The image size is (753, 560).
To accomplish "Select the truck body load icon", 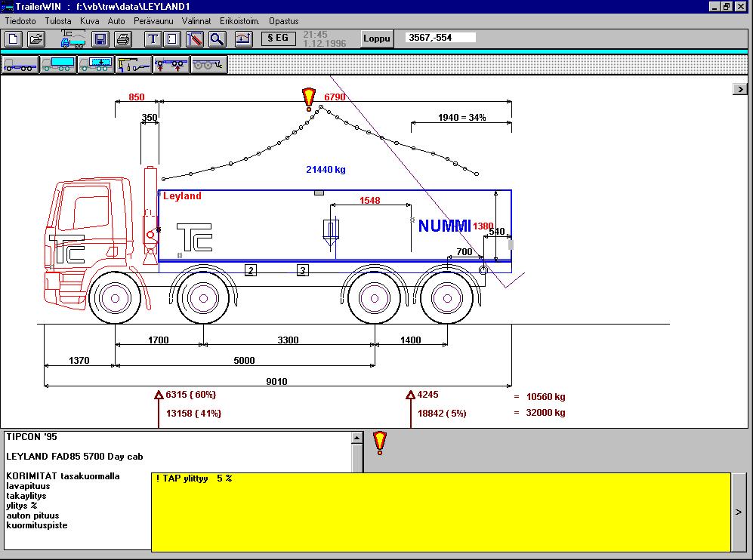I will (x=96, y=64).
